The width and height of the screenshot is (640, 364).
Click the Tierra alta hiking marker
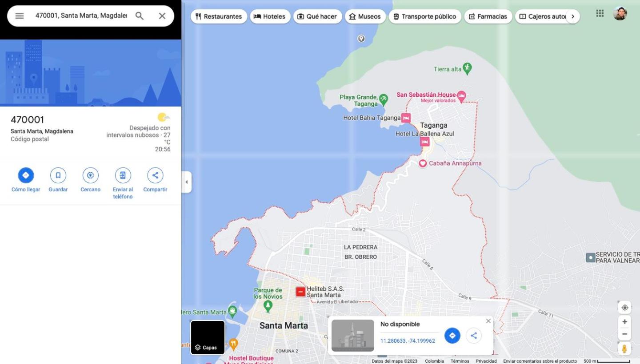(x=467, y=68)
